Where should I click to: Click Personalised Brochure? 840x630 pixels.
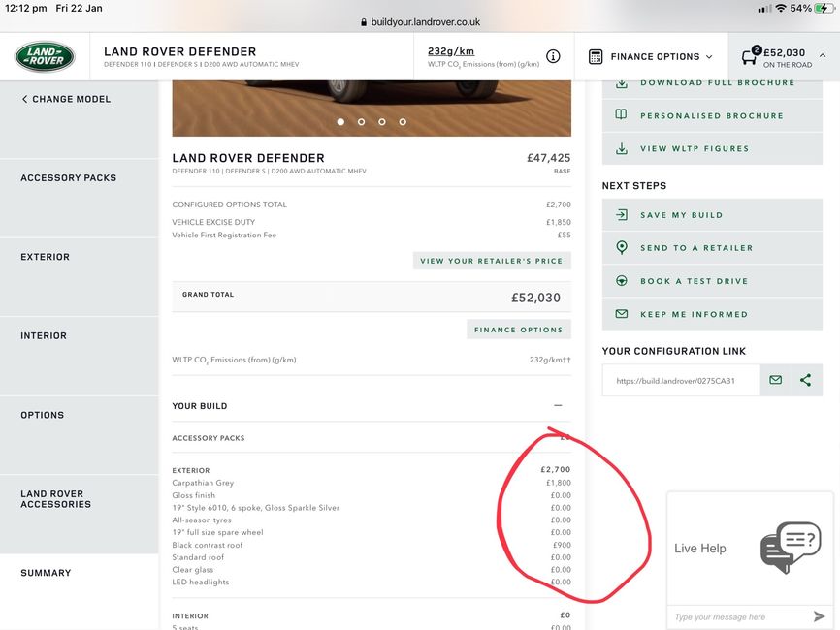[712, 115]
